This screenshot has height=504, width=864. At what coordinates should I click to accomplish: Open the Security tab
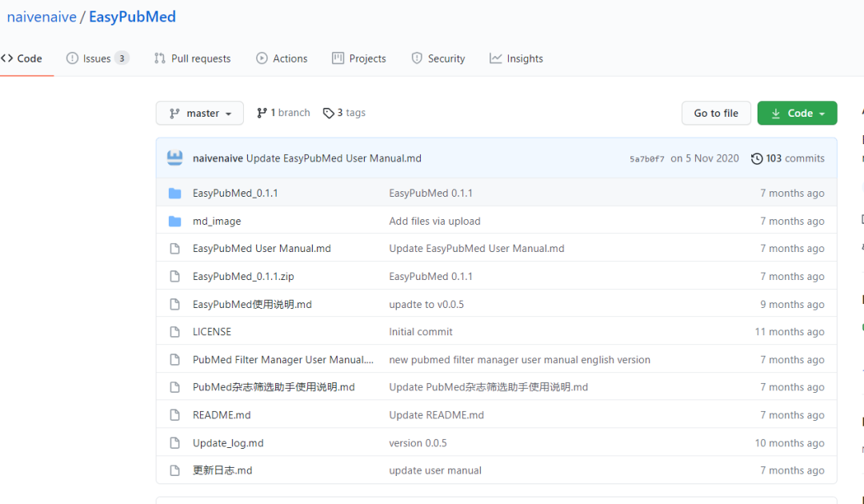pyautogui.click(x=438, y=58)
